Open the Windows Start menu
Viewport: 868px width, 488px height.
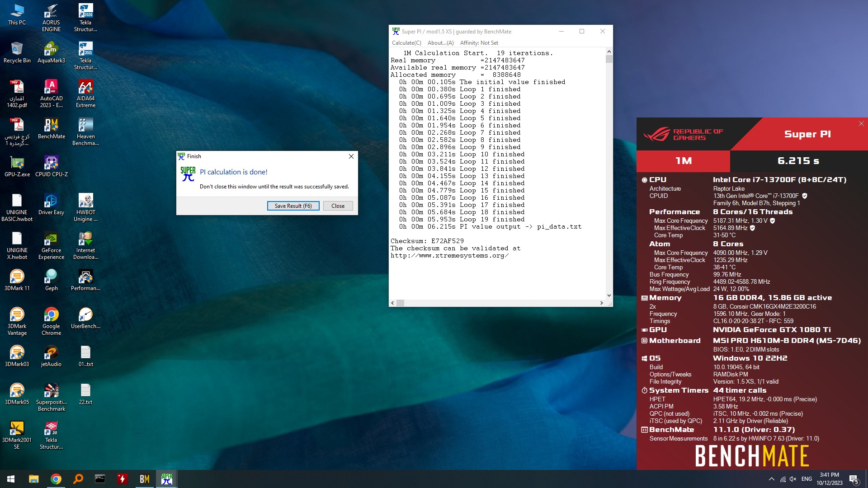click(11, 479)
